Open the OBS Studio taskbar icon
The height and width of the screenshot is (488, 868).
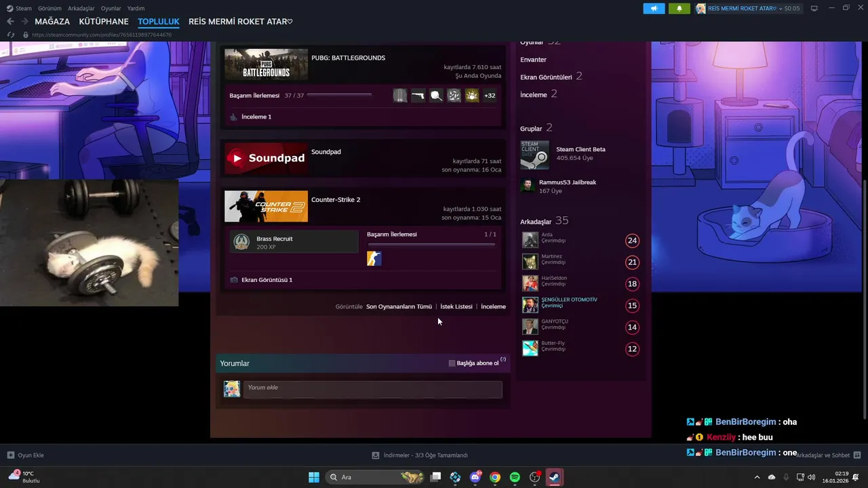click(534, 477)
